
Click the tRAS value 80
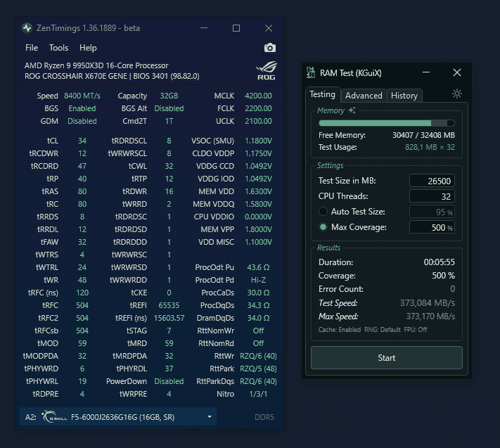(x=82, y=191)
